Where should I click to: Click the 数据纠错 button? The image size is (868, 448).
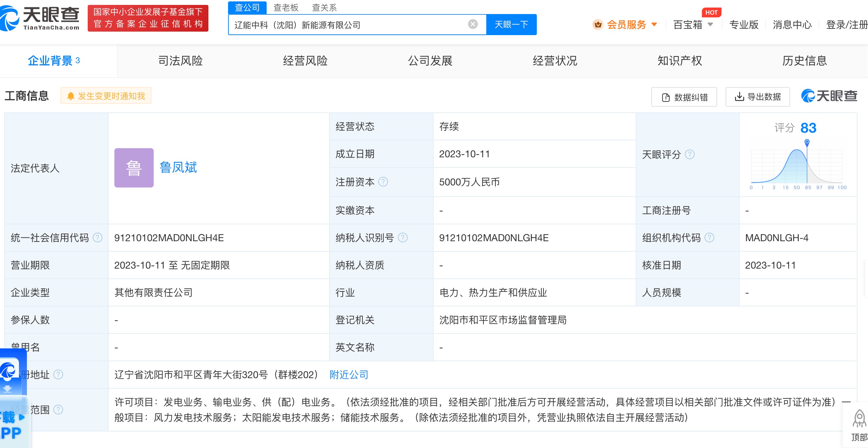tap(684, 97)
